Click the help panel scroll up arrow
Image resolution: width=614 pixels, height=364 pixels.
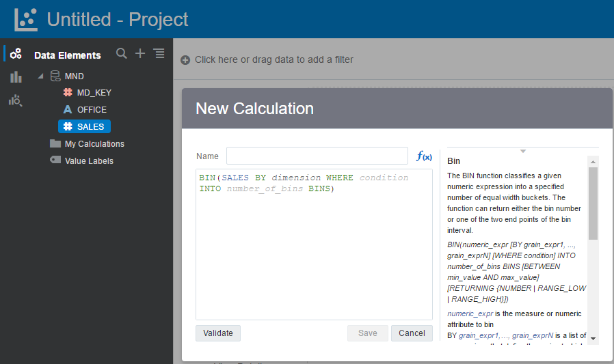(593, 161)
